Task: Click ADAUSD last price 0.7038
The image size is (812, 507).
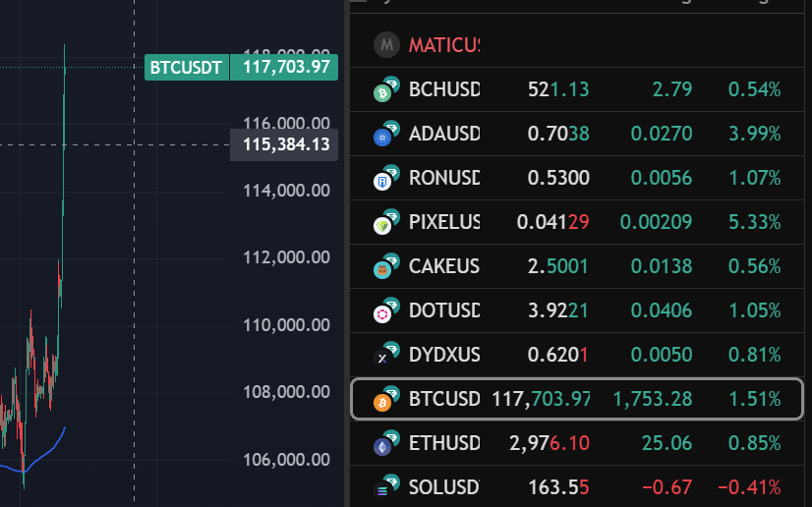Action: [558, 134]
